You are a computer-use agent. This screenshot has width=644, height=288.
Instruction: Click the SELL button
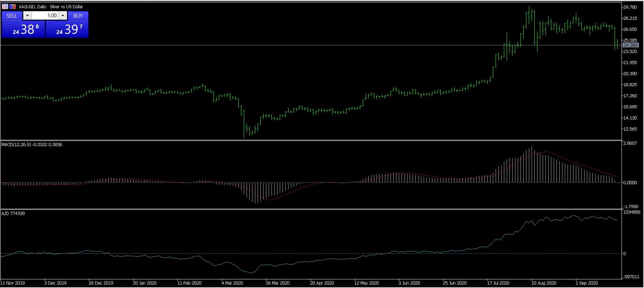point(12,16)
